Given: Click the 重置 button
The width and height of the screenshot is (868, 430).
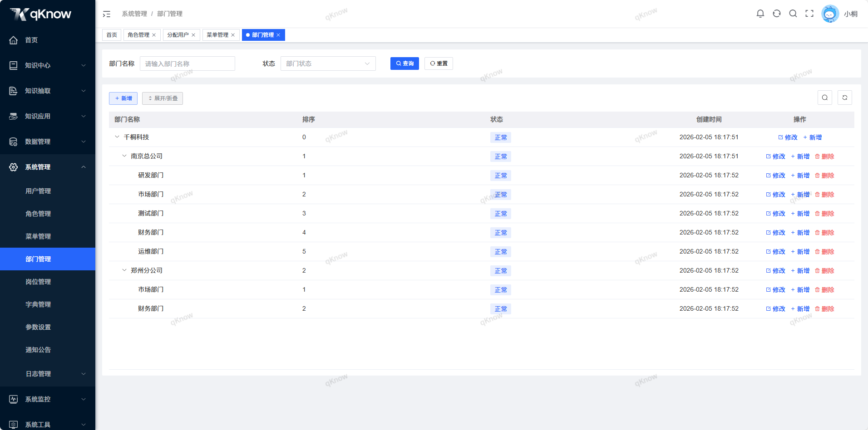Looking at the screenshot, I should click(439, 64).
